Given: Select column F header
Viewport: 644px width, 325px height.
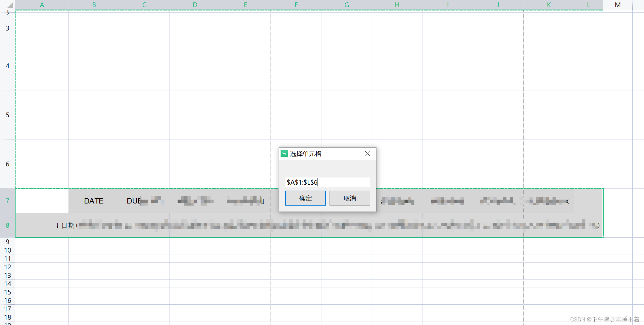Looking at the screenshot, I should click(x=296, y=5).
